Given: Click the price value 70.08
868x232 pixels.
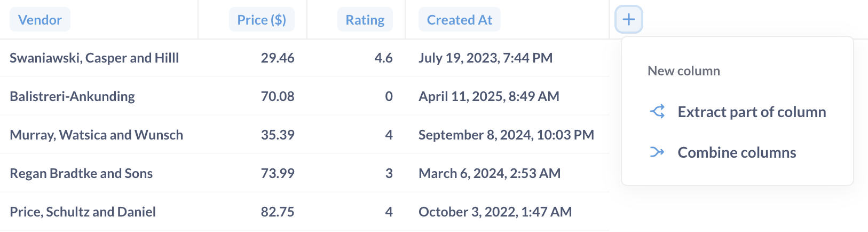Looking at the screenshot, I should (x=278, y=96).
